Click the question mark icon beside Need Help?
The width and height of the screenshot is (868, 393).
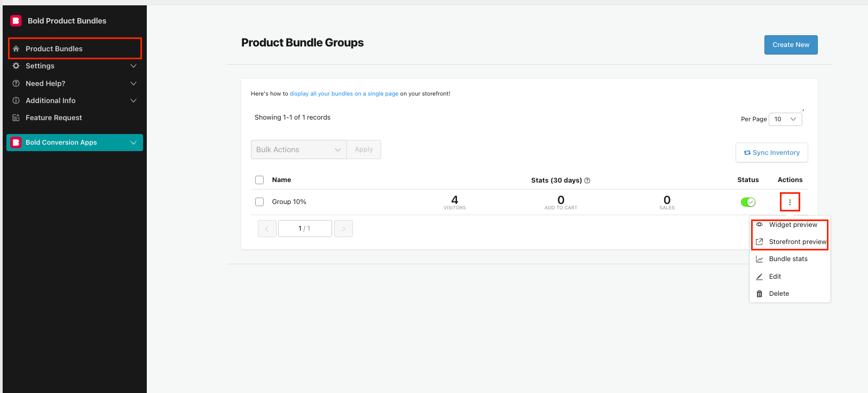pyautogui.click(x=16, y=83)
